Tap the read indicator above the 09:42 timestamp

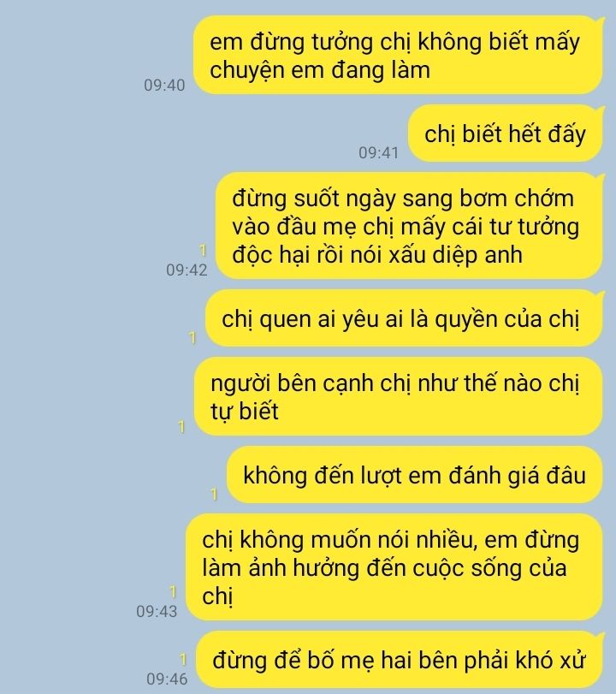[x=203, y=250]
